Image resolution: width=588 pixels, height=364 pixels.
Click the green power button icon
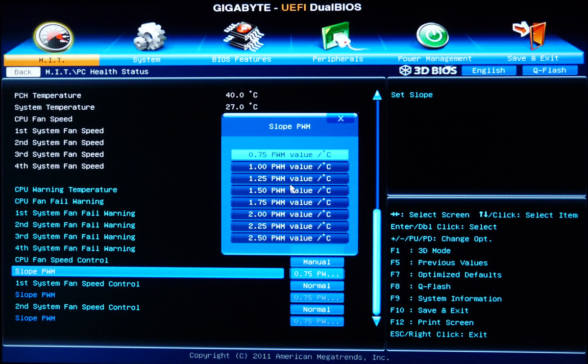pyautogui.click(x=432, y=36)
